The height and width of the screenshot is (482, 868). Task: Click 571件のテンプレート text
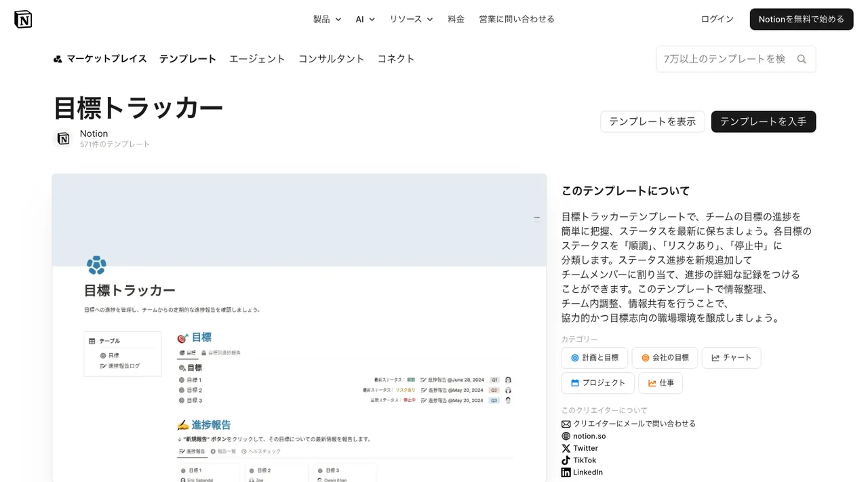click(115, 144)
